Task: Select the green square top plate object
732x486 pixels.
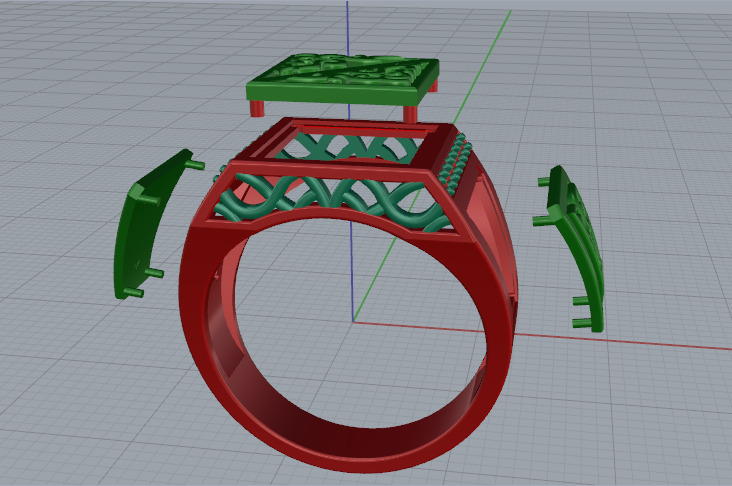Action: [342, 80]
